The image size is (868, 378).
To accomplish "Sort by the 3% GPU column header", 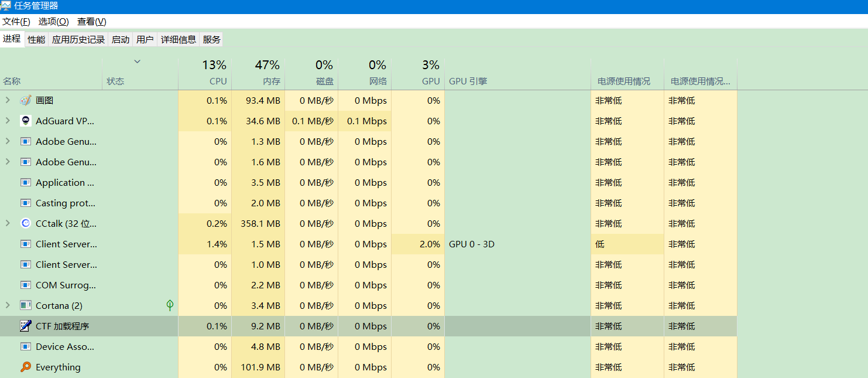I will (x=418, y=74).
